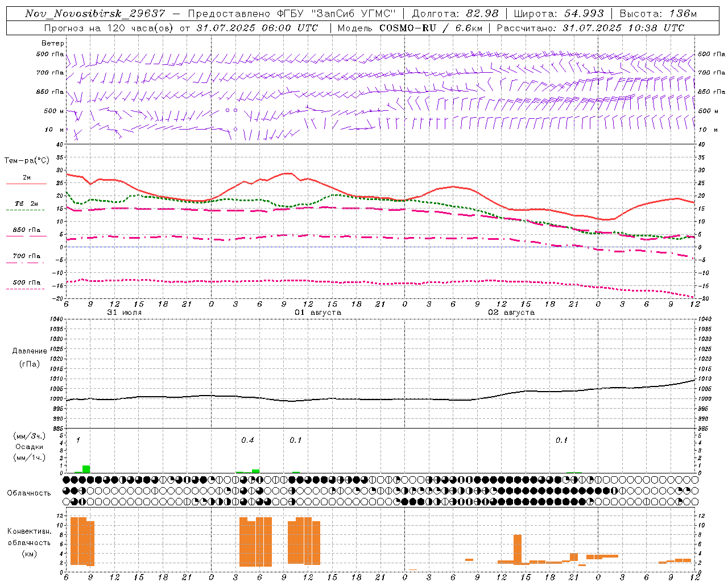This screenshot has width=728, height=582.
Task: Select the Рассчитано: 31.07.2025 10:38 UTC timestamp
Action: (590, 28)
